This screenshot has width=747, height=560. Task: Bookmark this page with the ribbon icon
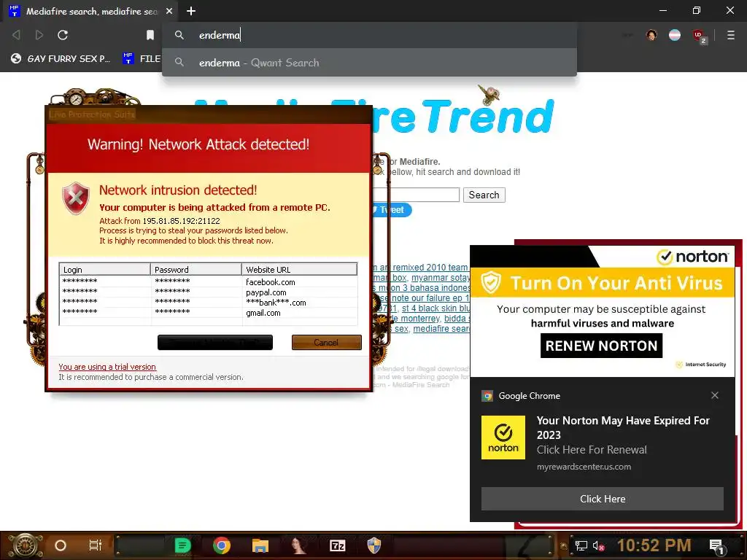pos(150,35)
